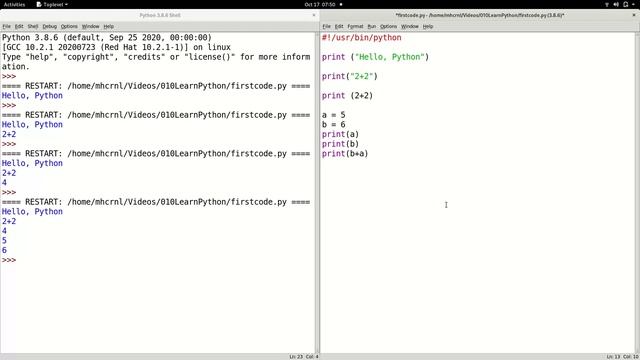
Task: Open the Window menu in the Shell window
Action: [x=91, y=26]
